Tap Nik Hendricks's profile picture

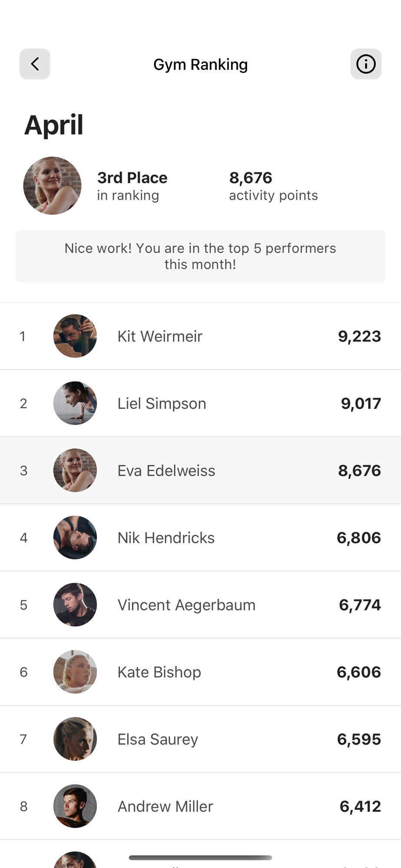(x=75, y=537)
